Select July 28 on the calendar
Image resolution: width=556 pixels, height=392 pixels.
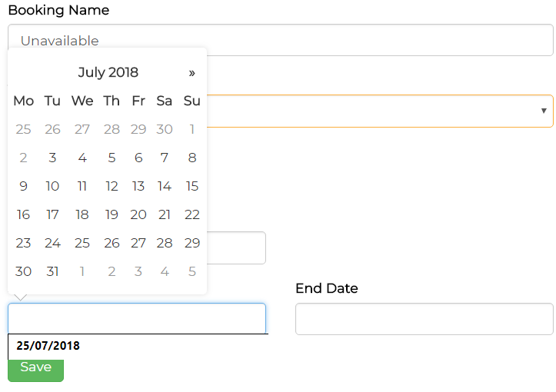coord(165,243)
